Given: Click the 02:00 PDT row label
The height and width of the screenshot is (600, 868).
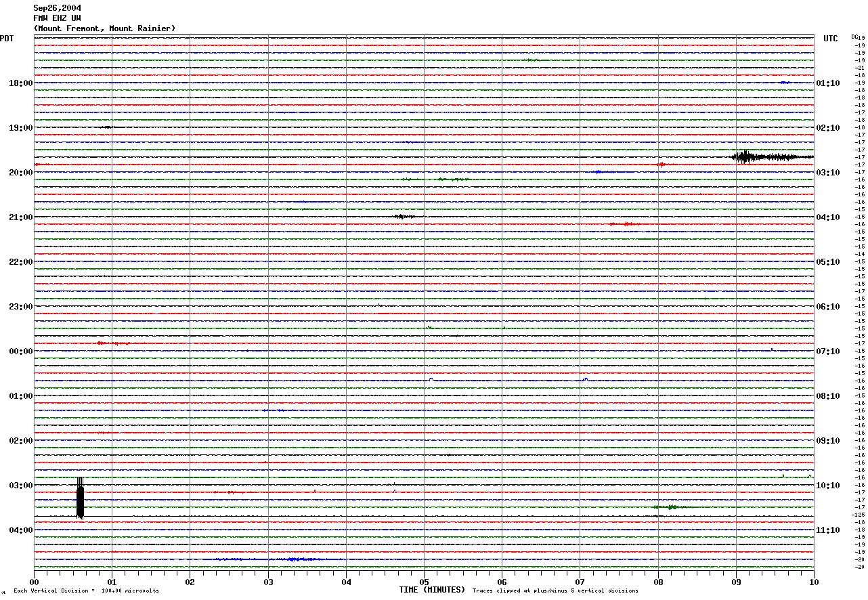Looking at the screenshot, I should tap(21, 441).
